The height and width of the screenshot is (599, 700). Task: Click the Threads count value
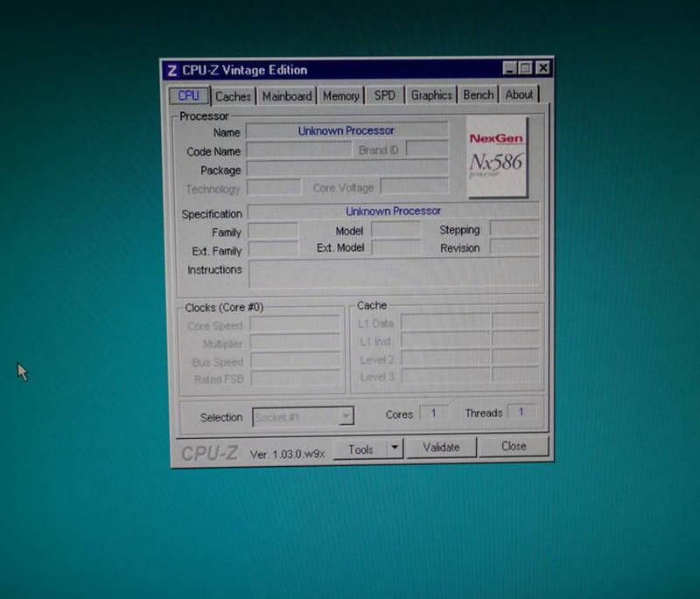coord(521,412)
